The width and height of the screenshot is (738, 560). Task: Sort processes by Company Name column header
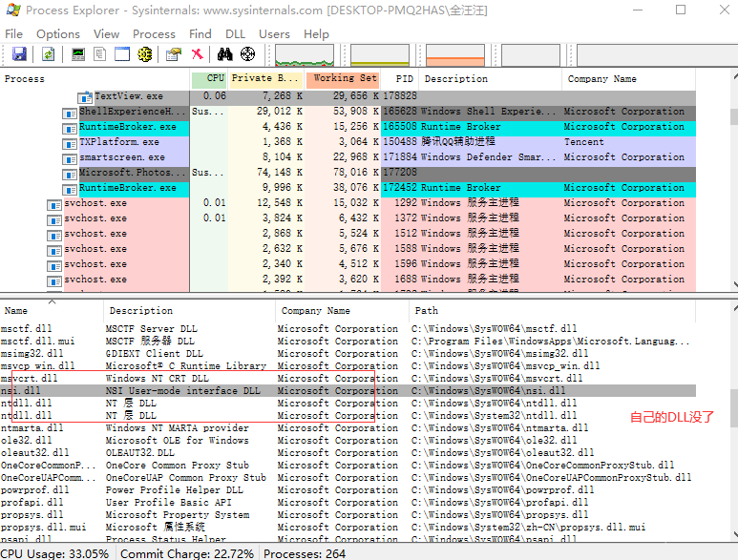coord(628,79)
